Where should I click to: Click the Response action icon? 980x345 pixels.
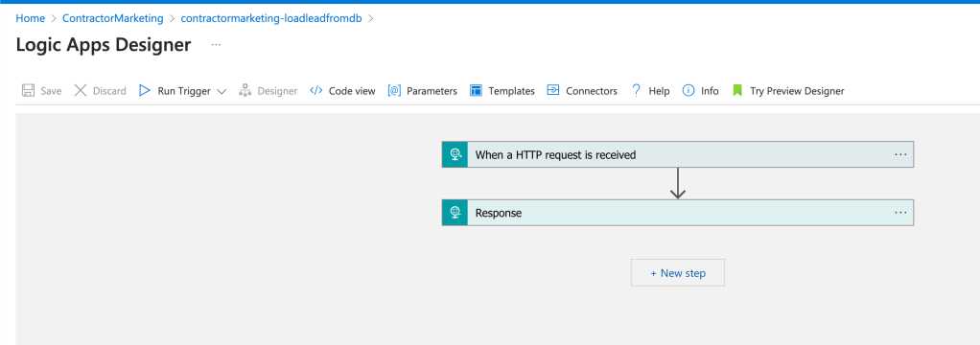click(x=455, y=213)
